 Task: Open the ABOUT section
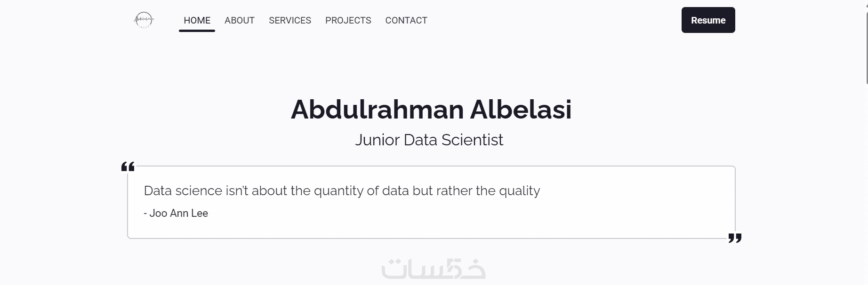pos(239,20)
